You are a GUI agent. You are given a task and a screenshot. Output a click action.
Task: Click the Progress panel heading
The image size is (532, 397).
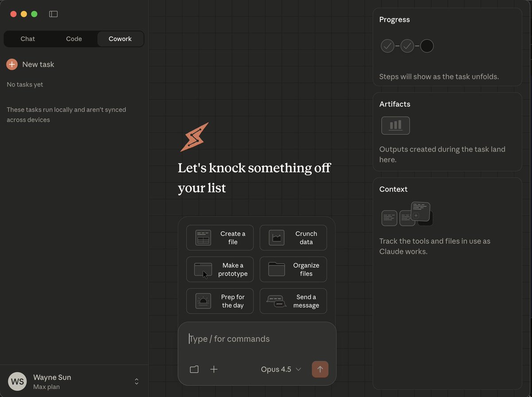[395, 20]
